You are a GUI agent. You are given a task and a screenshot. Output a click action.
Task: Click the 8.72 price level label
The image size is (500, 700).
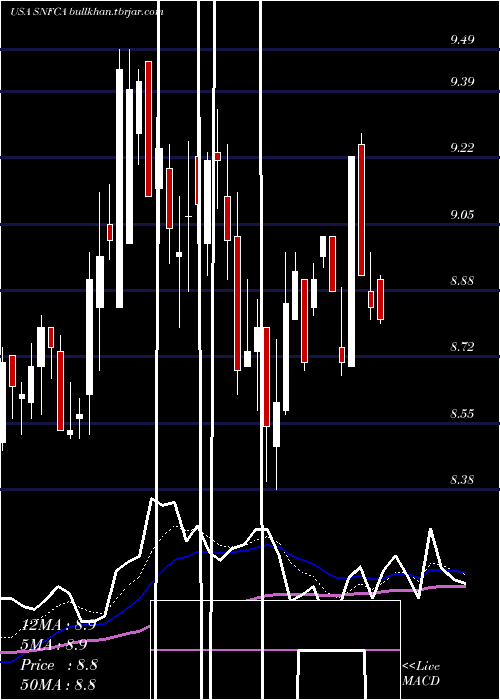[x=462, y=346]
